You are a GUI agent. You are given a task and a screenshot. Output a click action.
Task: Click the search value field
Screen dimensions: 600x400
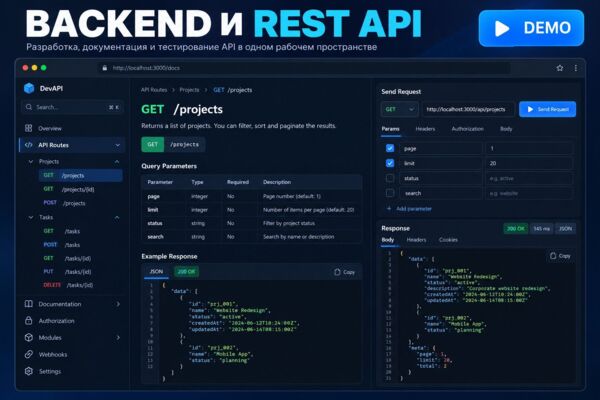(x=530, y=193)
